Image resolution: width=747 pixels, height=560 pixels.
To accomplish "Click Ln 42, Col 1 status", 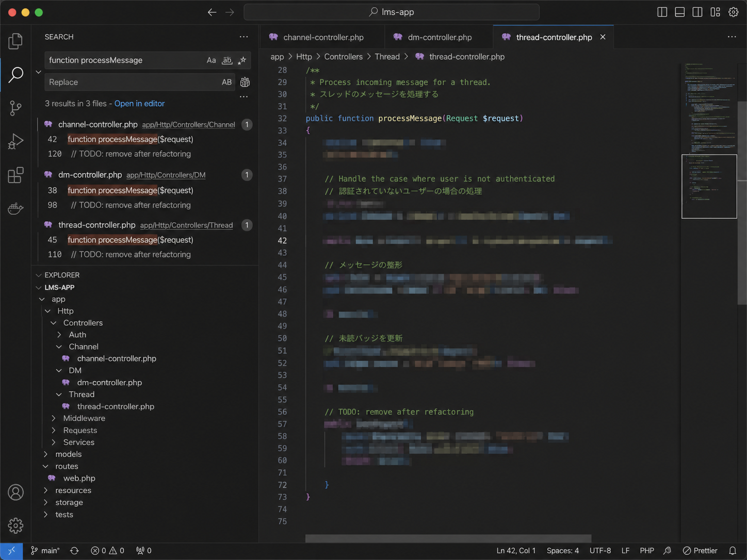I will pyautogui.click(x=516, y=551).
